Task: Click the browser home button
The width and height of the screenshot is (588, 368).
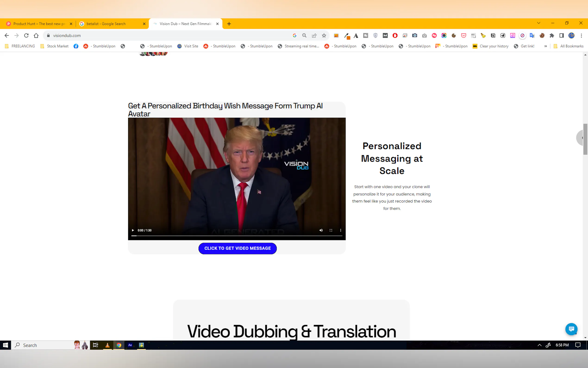Action: coord(36,35)
